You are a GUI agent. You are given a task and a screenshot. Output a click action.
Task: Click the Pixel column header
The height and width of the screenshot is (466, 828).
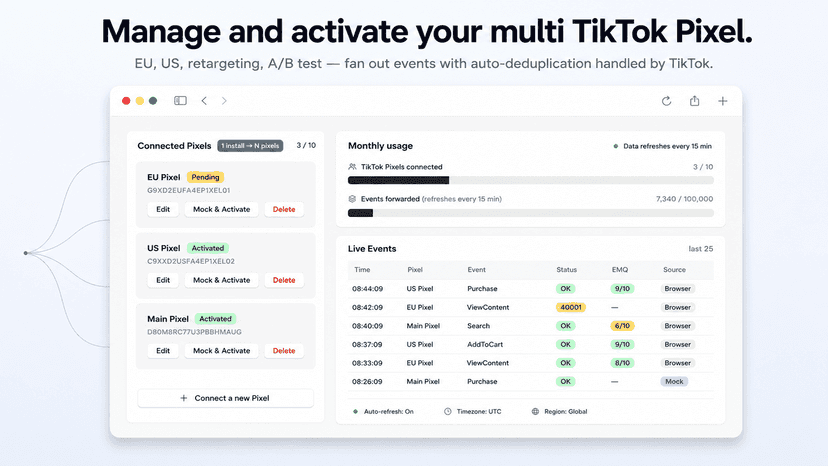[415, 269]
